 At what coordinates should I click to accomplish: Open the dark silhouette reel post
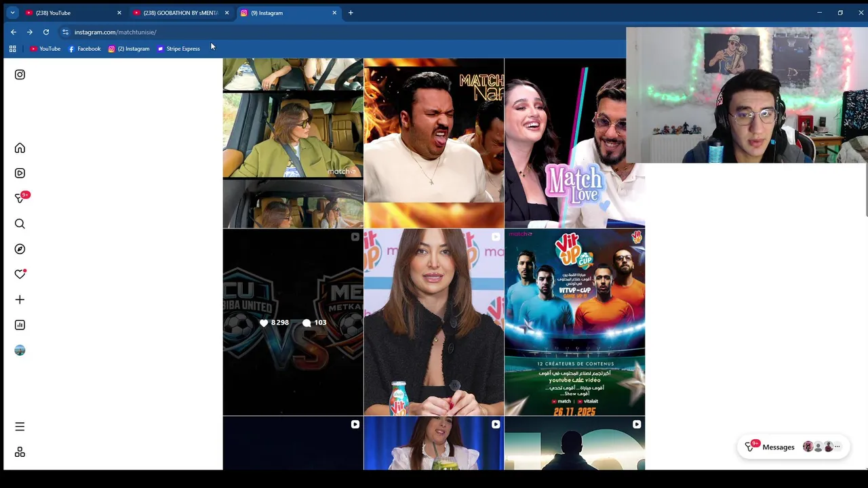[x=575, y=443]
